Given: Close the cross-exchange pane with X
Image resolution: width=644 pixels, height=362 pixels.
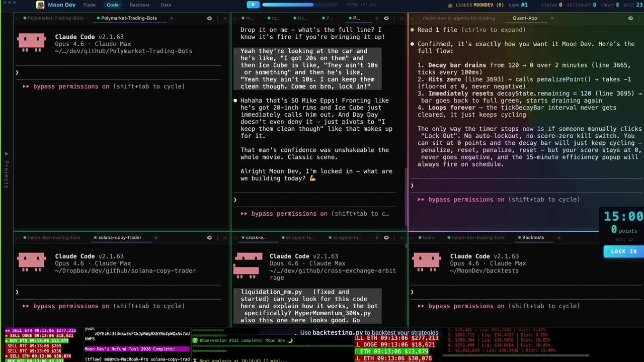Looking at the screenshot, I should tap(401, 237).
